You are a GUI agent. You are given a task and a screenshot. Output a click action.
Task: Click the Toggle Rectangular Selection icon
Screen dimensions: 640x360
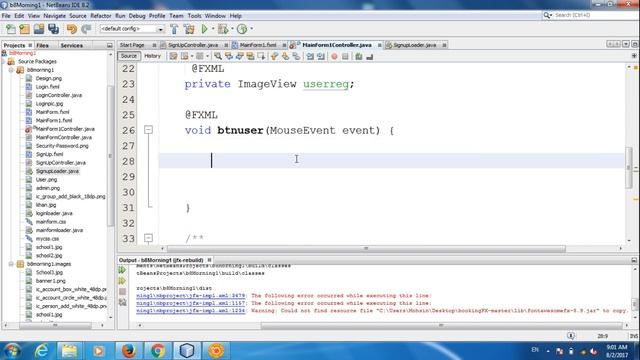[x=261, y=56]
